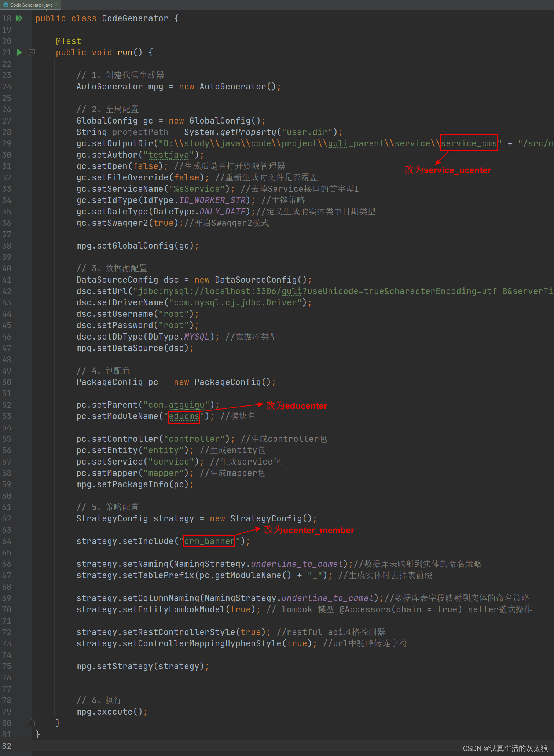Screen dimensions: 554x756
Task: Close the CodeGenerator.java tab
Action: pos(57,5)
